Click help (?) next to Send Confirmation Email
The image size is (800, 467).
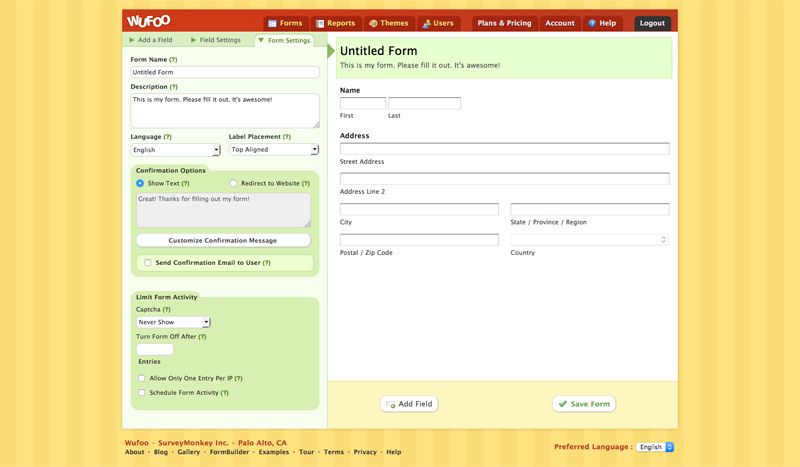tap(266, 263)
